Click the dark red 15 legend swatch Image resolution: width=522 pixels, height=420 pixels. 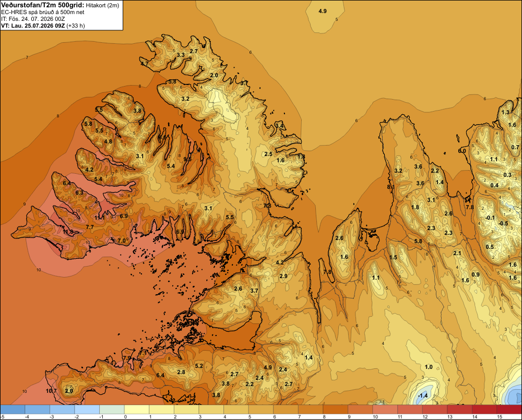(x=509, y=410)
